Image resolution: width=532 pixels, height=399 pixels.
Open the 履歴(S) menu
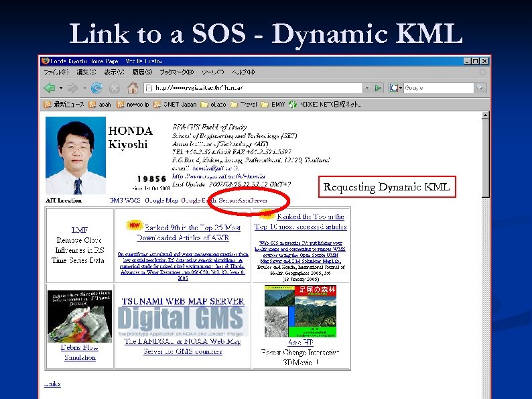(142, 72)
